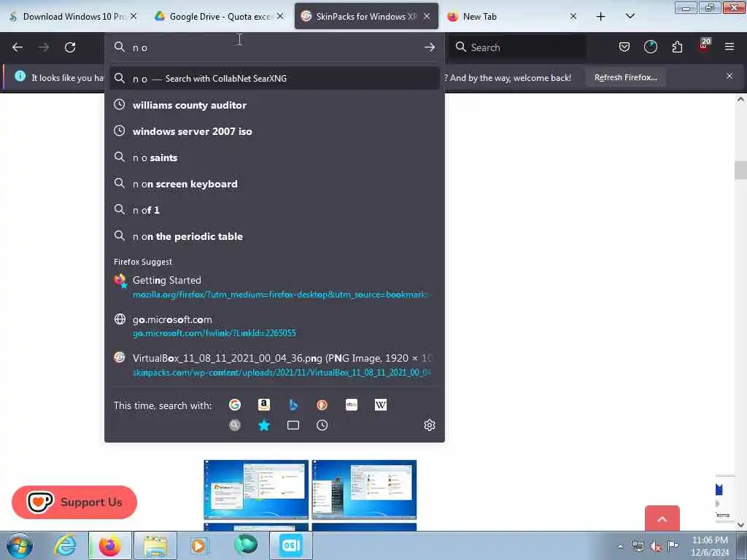Click the toolbar Search box
Screen dimensions: 747x560
[x=517, y=47]
